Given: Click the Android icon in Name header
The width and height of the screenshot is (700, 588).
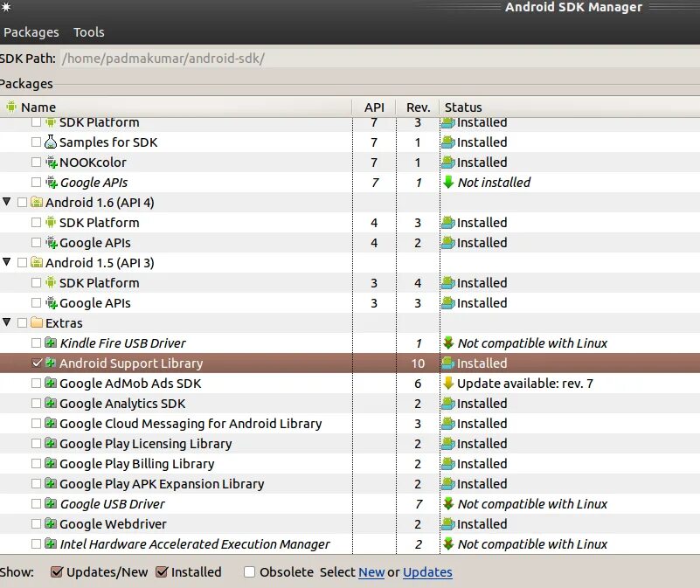Looking at the screenshot, I should [x=10, y=107].
